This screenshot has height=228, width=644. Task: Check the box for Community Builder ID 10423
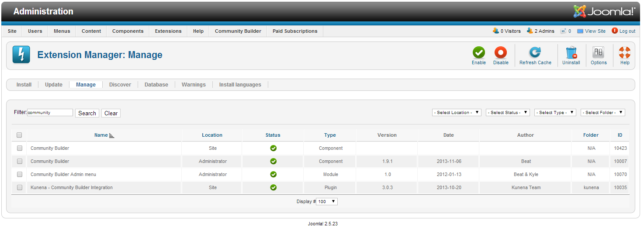point(20,148)
